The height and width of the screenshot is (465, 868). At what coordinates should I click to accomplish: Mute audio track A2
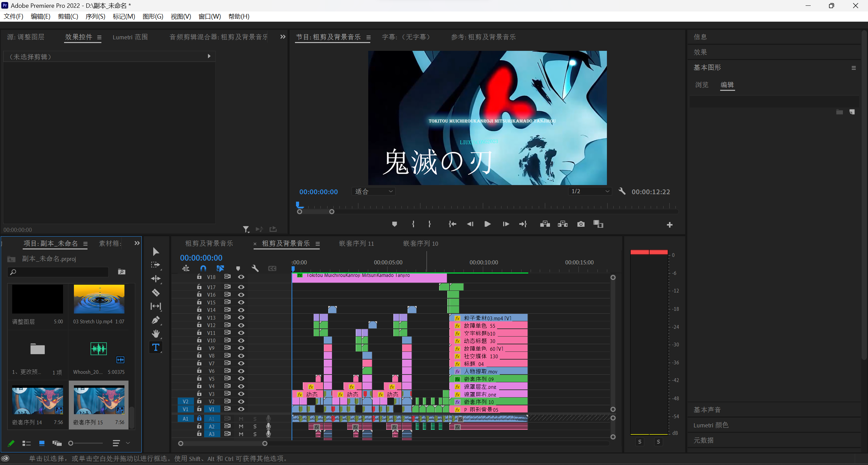(241, 426)
